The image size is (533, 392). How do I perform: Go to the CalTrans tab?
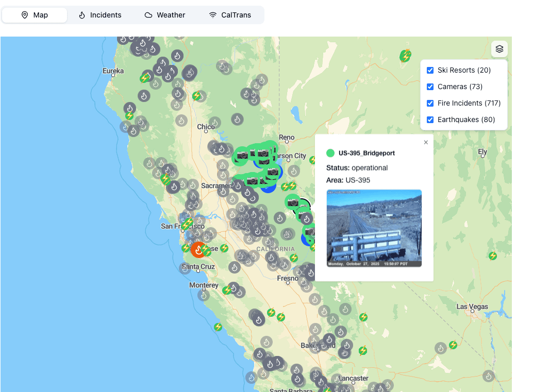[230, 15]
